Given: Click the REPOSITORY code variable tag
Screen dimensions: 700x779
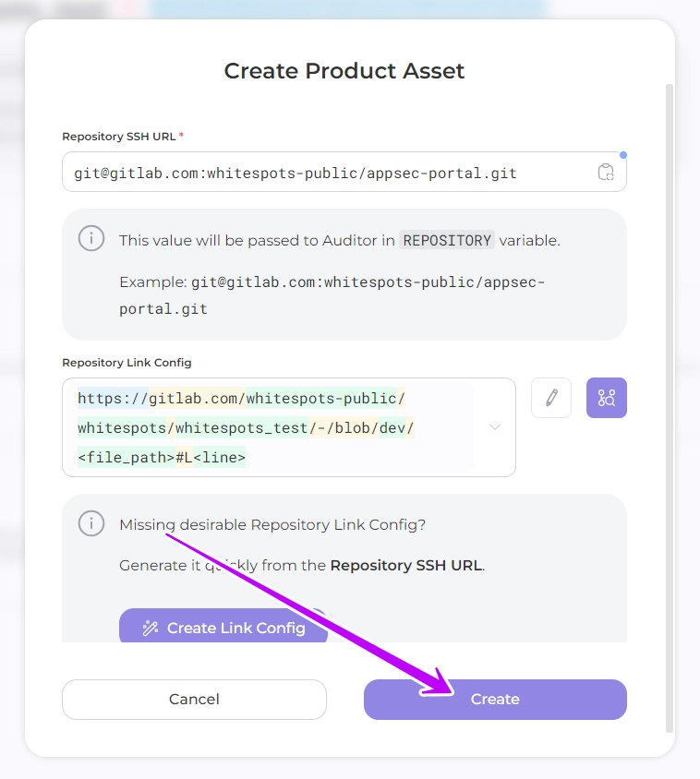Looking at the screenshot, I should pyautogui.click(x=447, y=240).
